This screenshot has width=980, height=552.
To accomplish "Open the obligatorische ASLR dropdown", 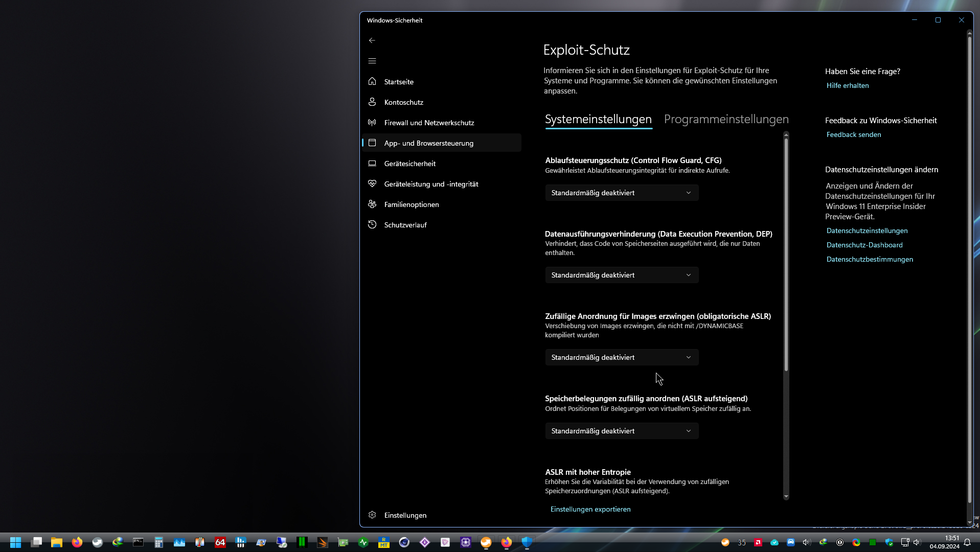I will (x=622, y=357).
